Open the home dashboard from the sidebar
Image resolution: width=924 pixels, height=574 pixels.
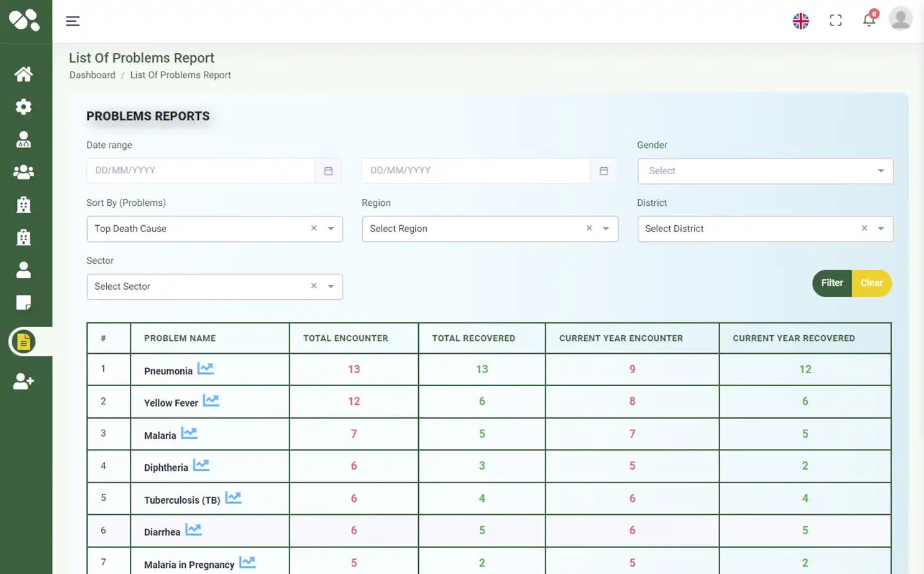coord(23,73)
